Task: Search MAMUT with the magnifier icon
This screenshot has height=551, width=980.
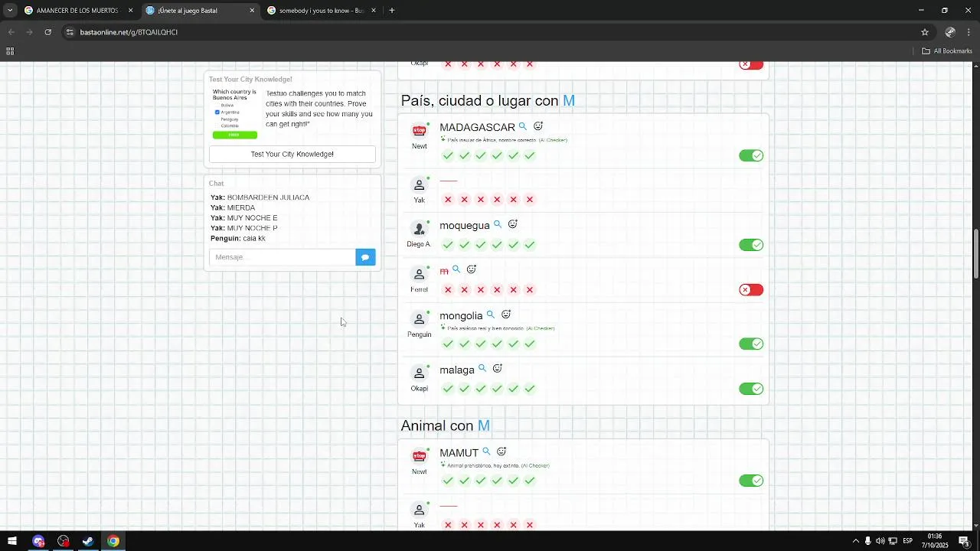Action: tap(486, 452)
